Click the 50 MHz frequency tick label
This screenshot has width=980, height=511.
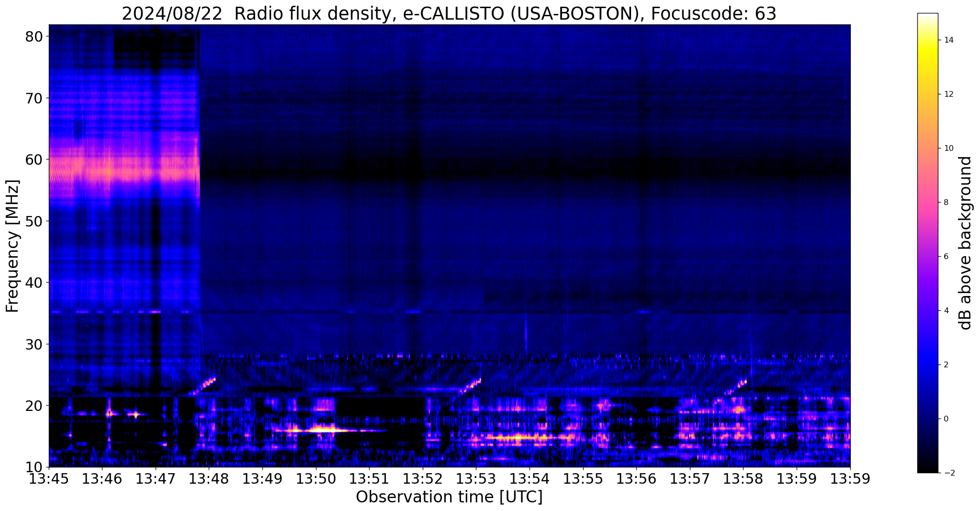point(35,221)
